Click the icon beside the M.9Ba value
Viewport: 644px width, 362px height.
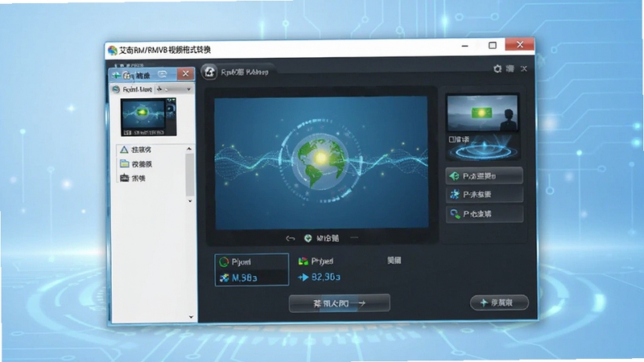225,278
